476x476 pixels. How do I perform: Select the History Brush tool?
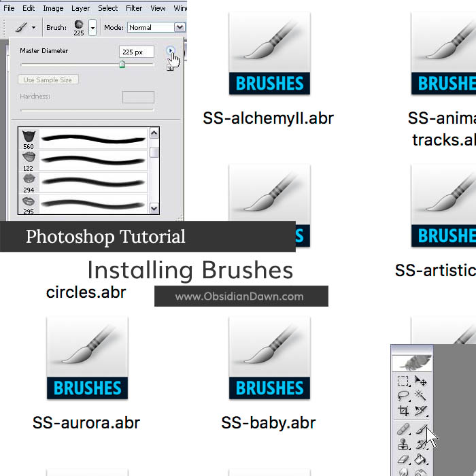[x=421, y=445]
